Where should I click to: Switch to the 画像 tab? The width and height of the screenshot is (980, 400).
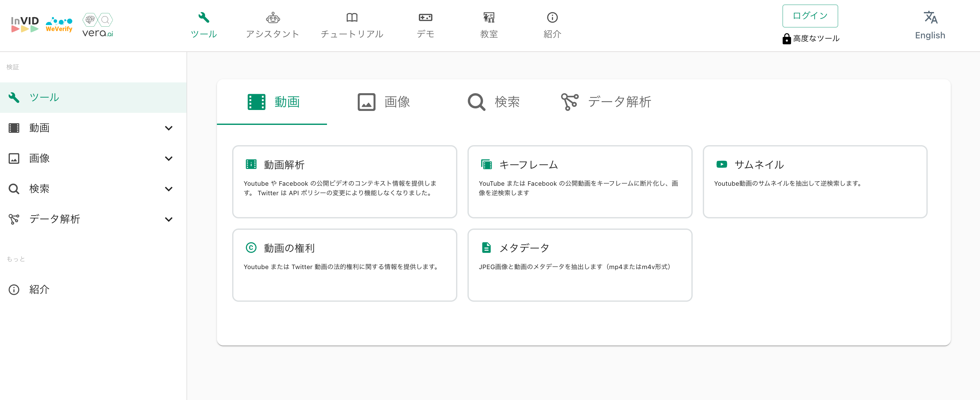tap(383, 102)
